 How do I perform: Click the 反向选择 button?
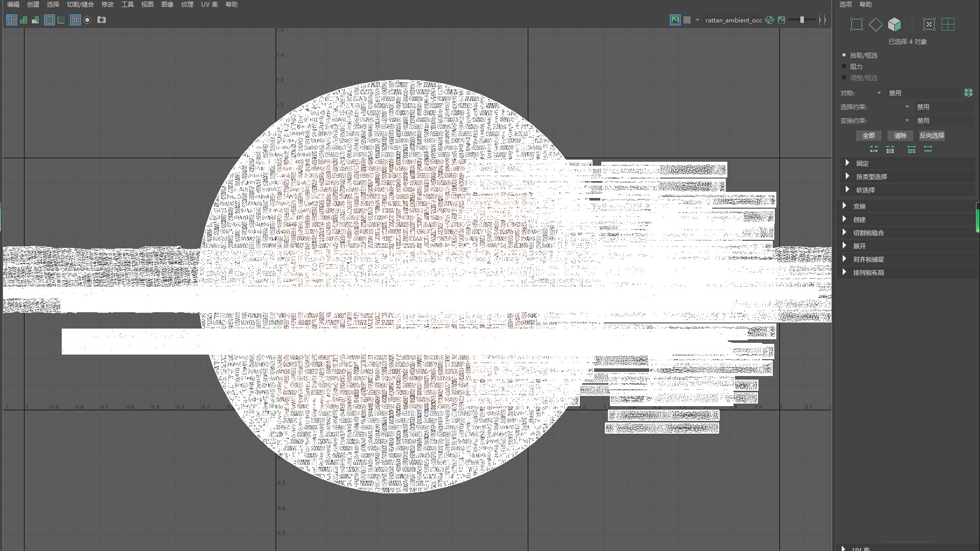coord(932,135)
